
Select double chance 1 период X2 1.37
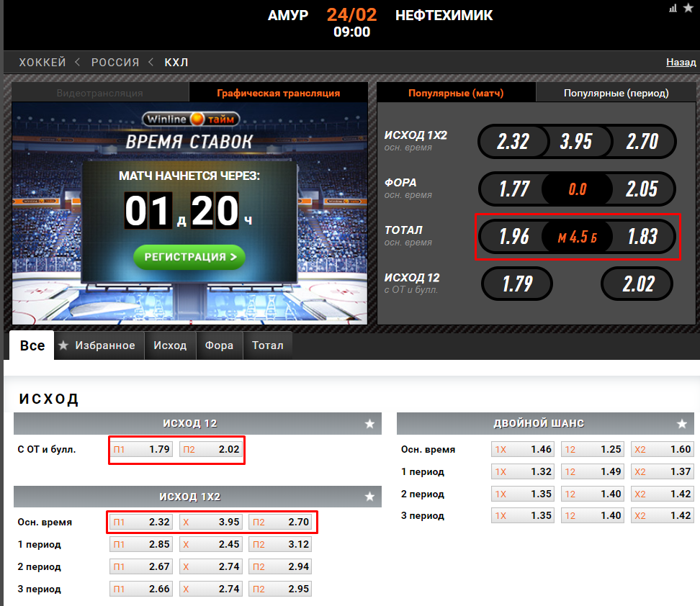[662, 471]
